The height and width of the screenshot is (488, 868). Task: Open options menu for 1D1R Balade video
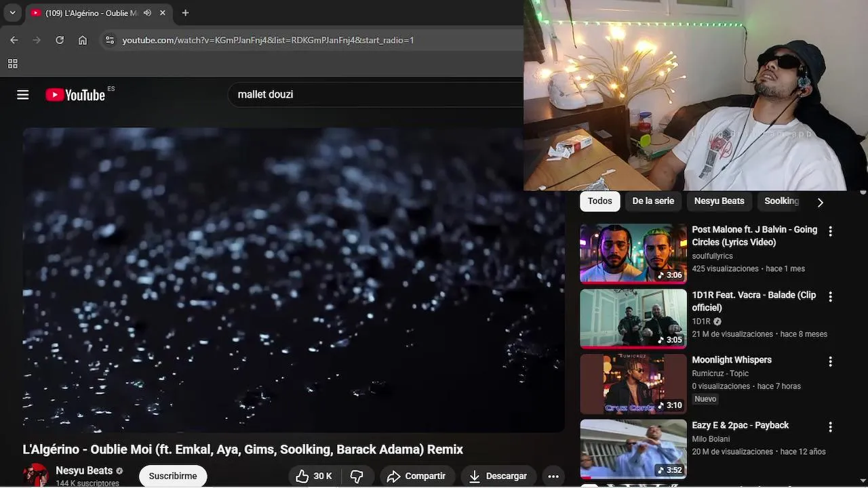pos(830,296)
